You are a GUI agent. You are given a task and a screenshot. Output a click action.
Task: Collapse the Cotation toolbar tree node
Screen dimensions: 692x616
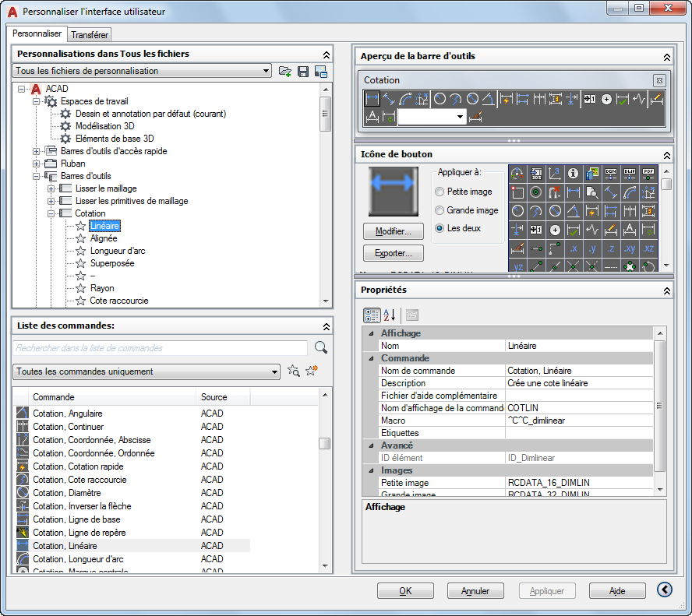click(x=51, y=213)
